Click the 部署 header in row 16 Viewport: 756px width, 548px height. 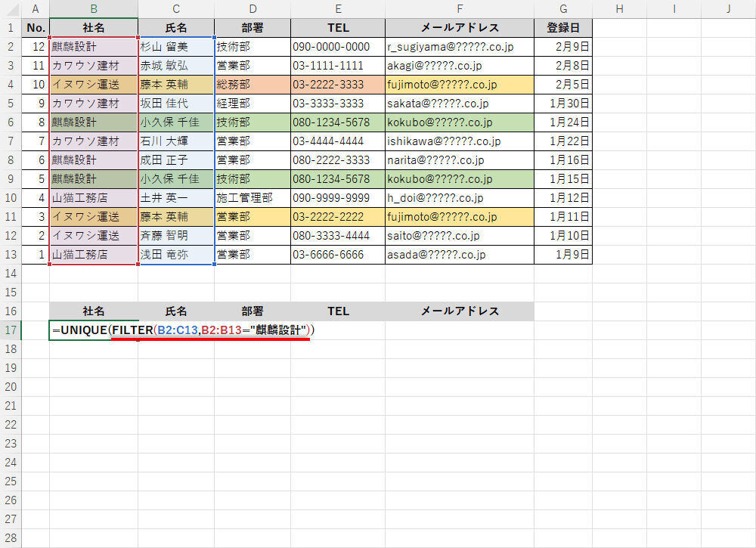pyautogui.click(x=253, y=311)
